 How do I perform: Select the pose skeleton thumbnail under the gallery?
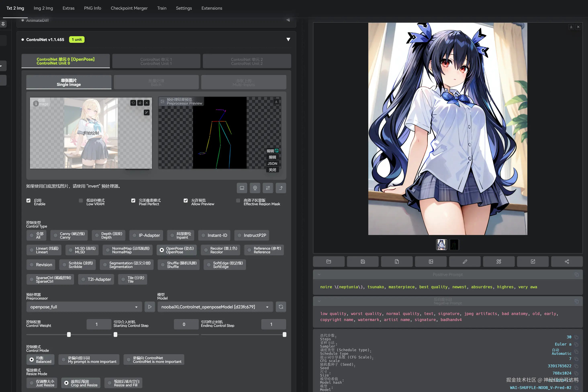pos(454,245)
